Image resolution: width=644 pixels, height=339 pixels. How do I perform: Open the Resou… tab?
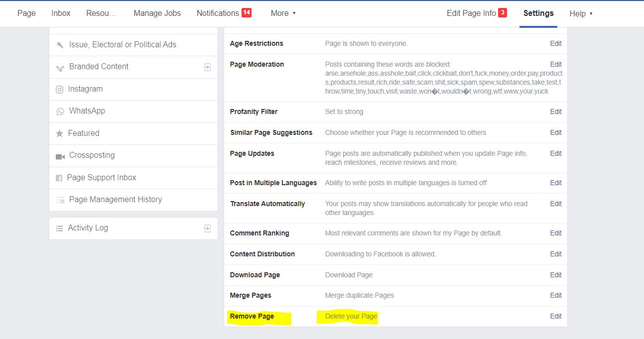(101, 13)
